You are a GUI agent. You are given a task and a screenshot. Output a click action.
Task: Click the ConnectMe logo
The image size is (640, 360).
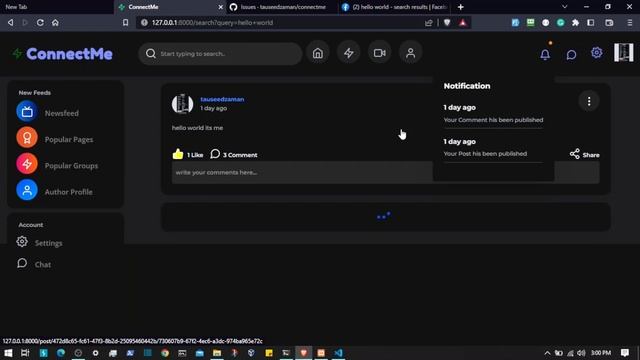(x=62, y=53)
